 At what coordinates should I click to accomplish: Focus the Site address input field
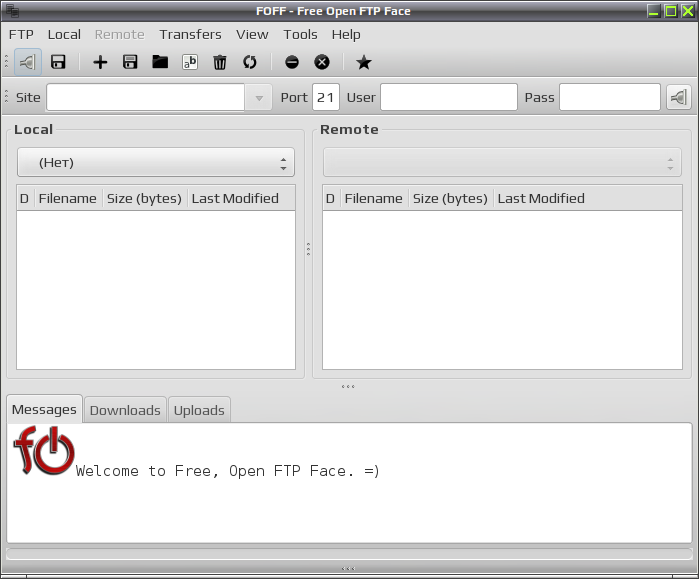point(146,97)
